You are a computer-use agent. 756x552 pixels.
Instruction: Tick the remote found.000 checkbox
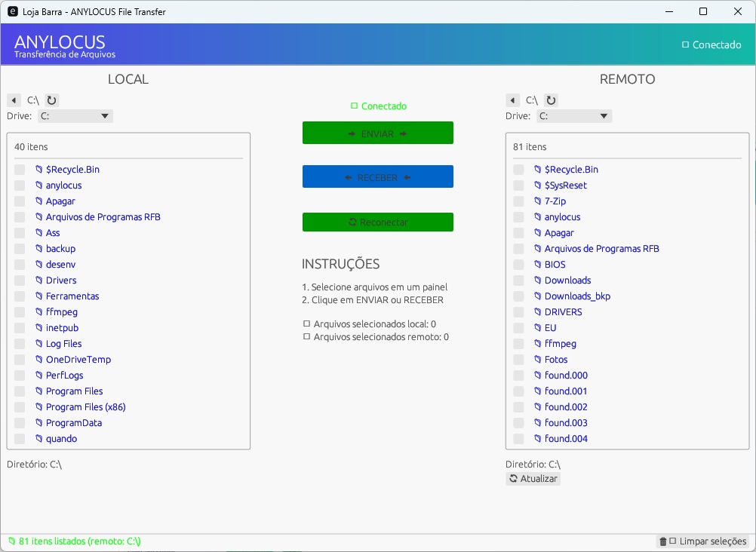point(518,375)
